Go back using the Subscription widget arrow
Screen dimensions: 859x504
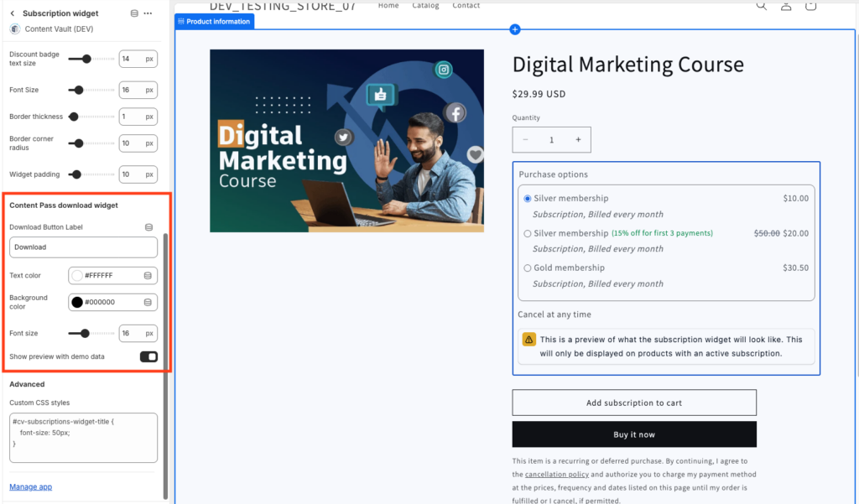13,13
